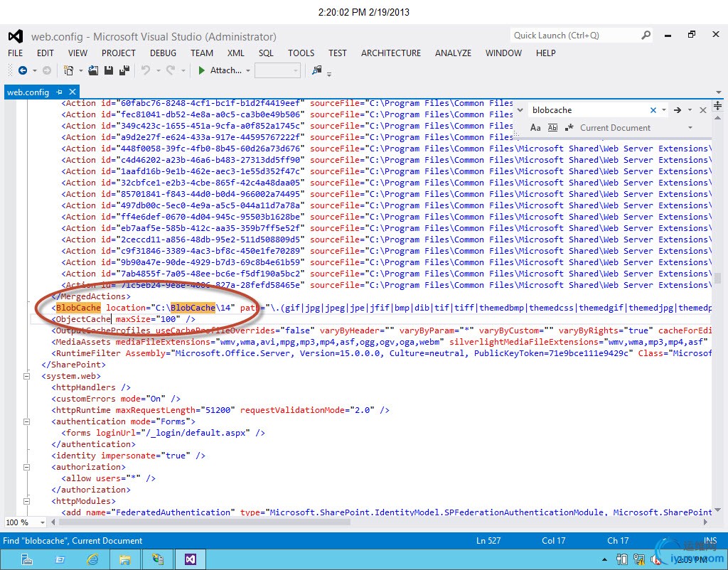Toggle Match Whole Word in Find

(552, 128)
